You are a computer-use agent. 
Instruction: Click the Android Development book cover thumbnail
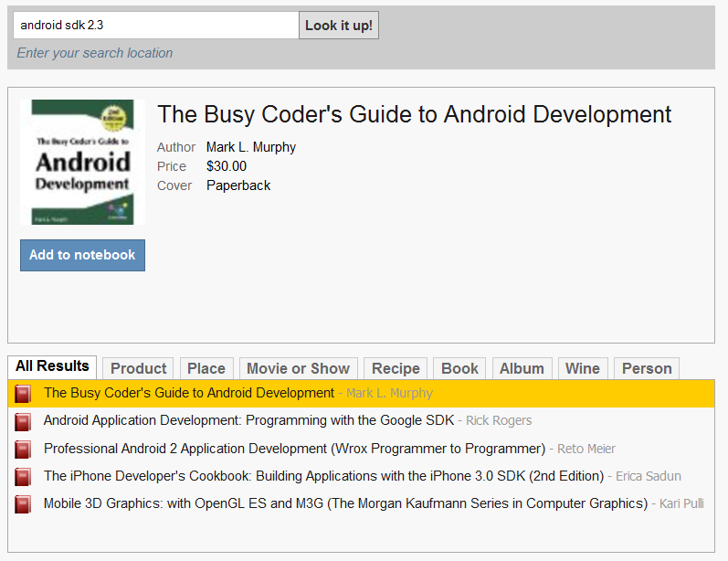coord(82,162)
